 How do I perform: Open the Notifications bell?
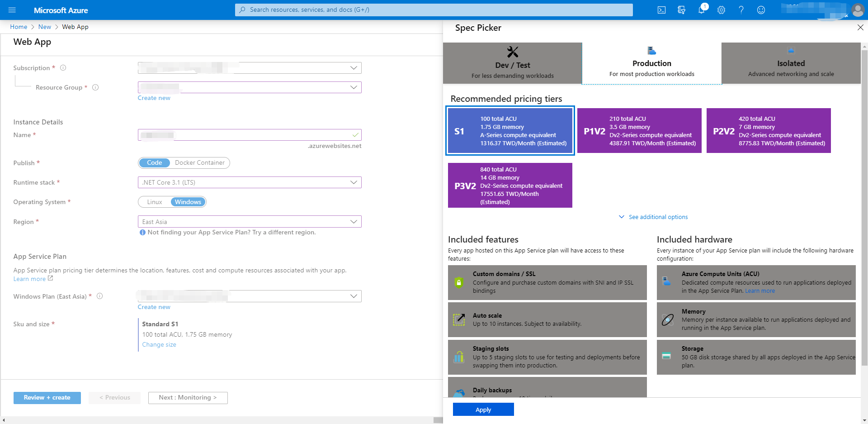tap(701, 10)
